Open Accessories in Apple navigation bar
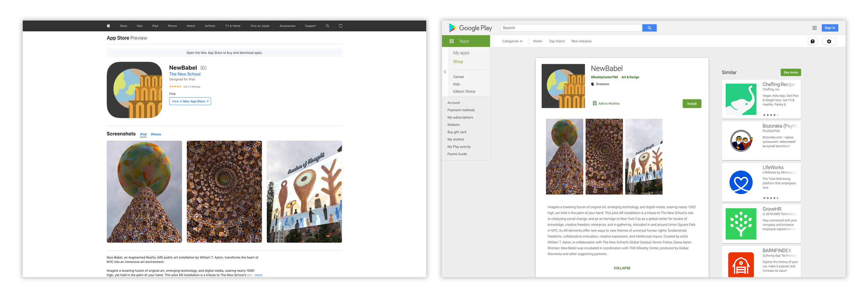 pos(287,26)
